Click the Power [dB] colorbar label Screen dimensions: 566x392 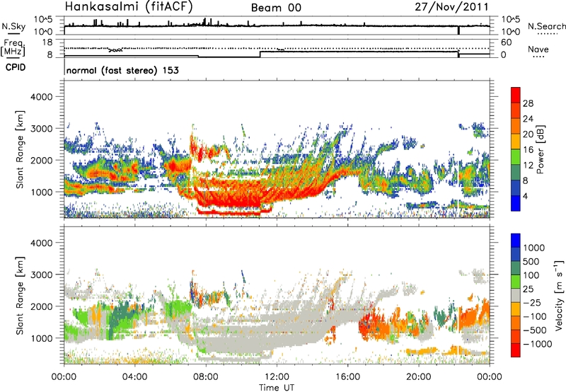pyautogui.click(x=541, y=149)
